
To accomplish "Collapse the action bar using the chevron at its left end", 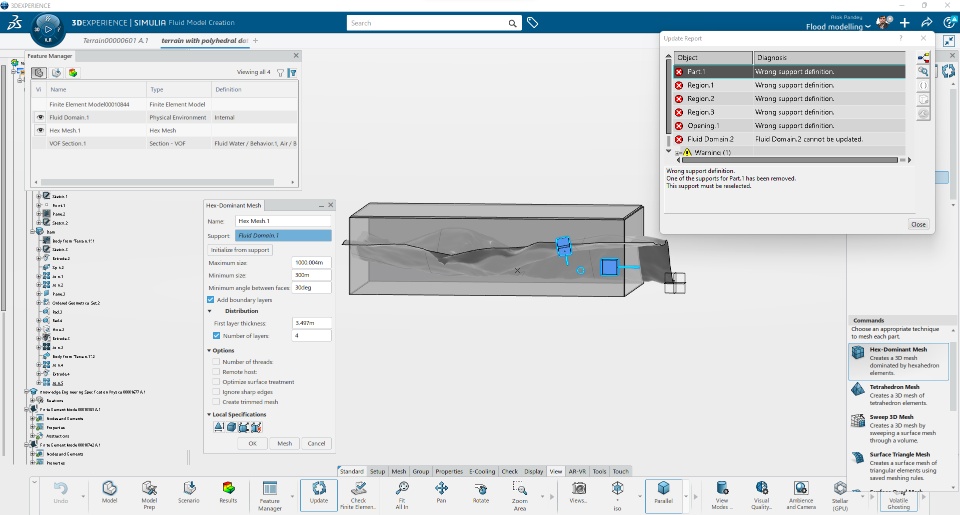I will (34, 483).
